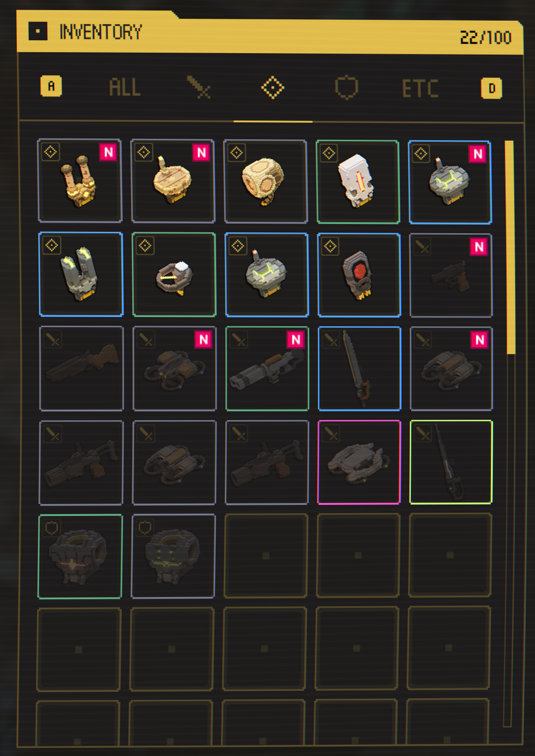Select the white skull accessory item
Viewport: 535px width, 756px height.
(x=358, y=182)
